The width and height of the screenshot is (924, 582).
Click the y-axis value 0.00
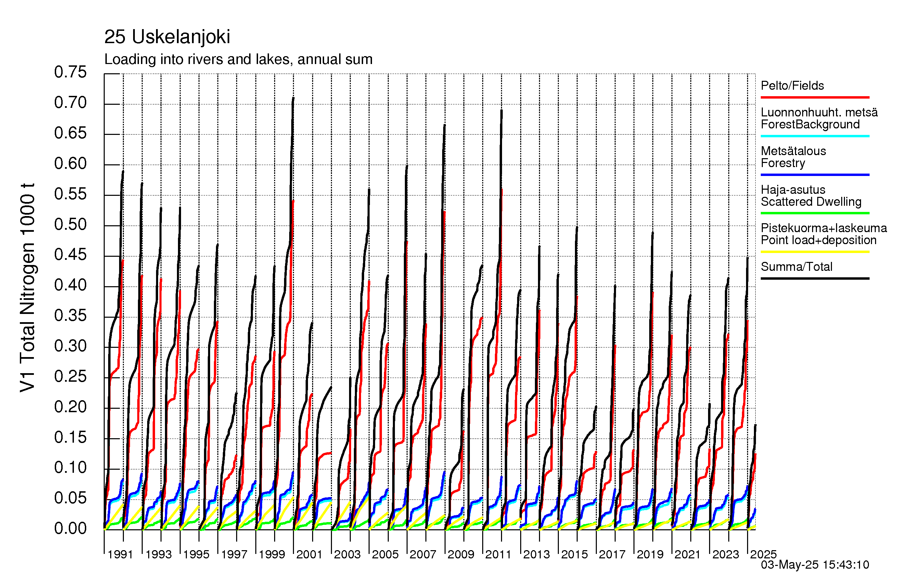click(x=70, y=528)
